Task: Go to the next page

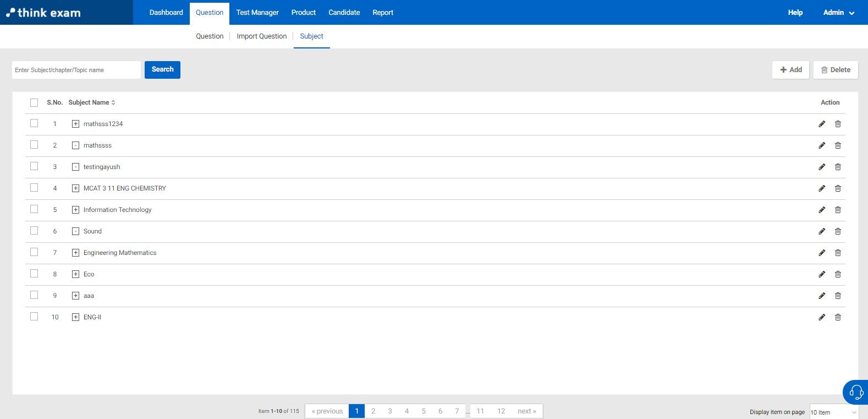Action: tap(526, 411)
